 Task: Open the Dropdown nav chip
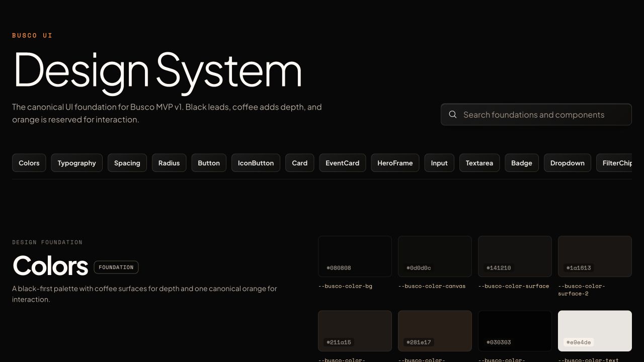(x=568, y=163)
